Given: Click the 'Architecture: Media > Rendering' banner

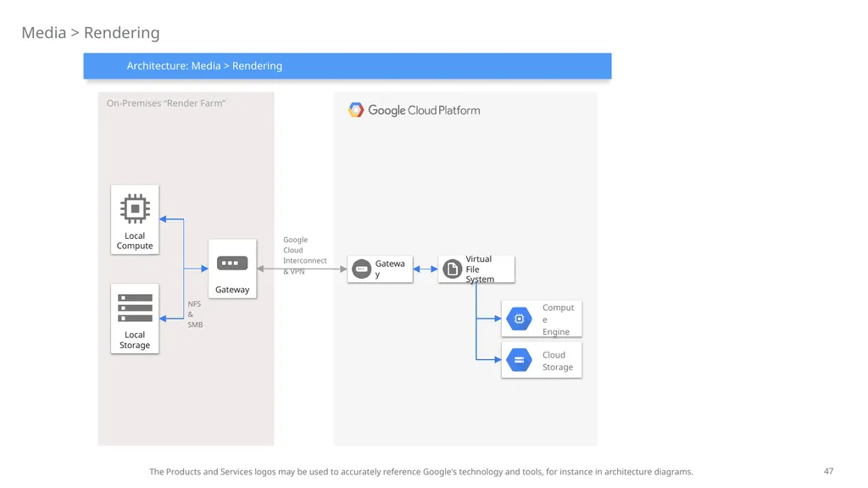Looking at the screenshot, I should point(348,66).
